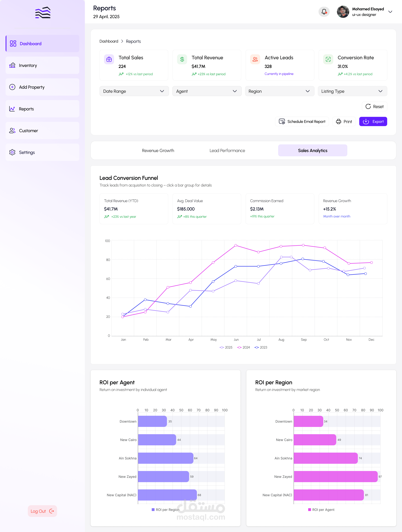Open Settings from the sidebar
The height and width of the screenshot is (532, 402).
point(42,152)
